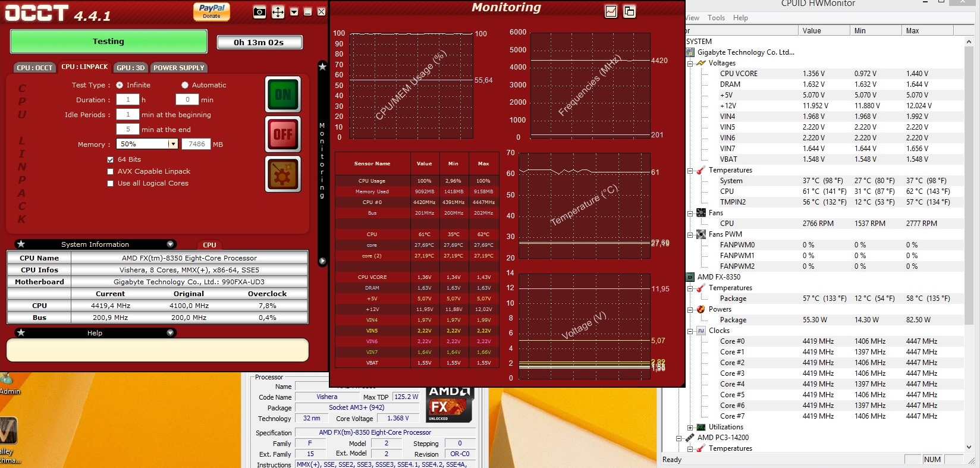This screenshot has height=468, width=980.
Task: Stop the test with the OFF button
Action: pos(282,134)
